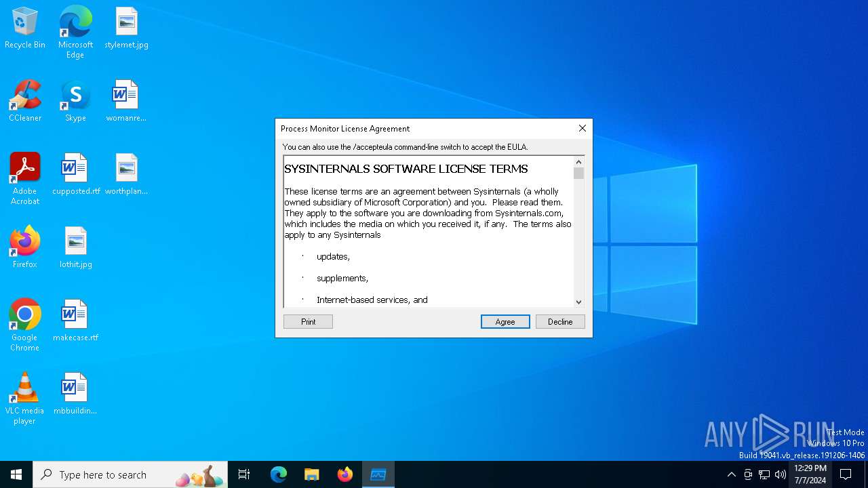Open the Notification Center icon
868x488 pixels.
click(x=846, y=474)
